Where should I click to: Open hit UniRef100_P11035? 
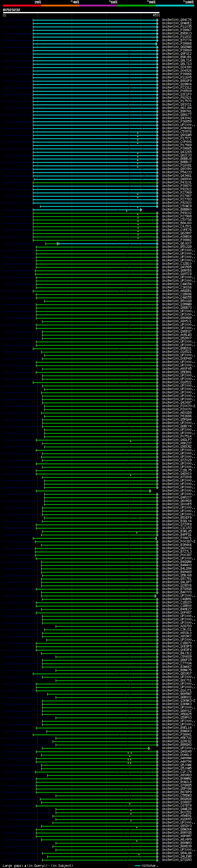click(x=177, y=26)
